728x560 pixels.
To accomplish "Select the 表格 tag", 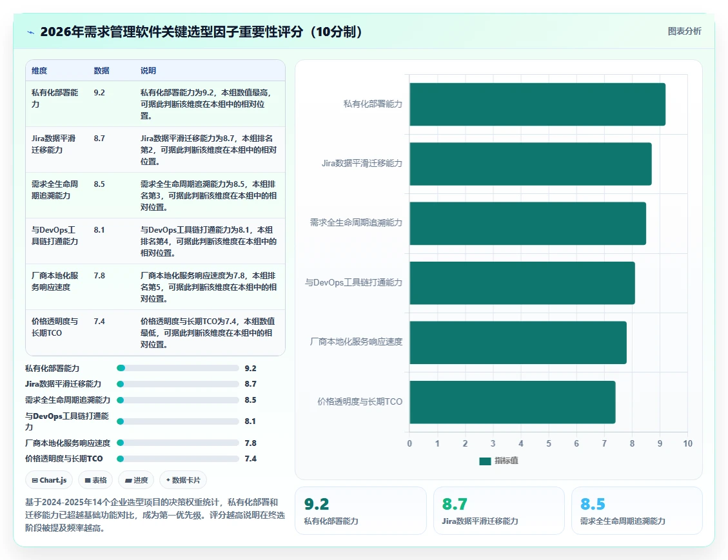I will [x=95, y=480].
